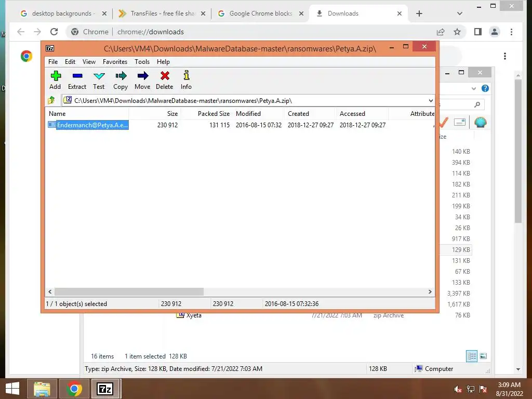Open the Windows Start button

[12, 389]
